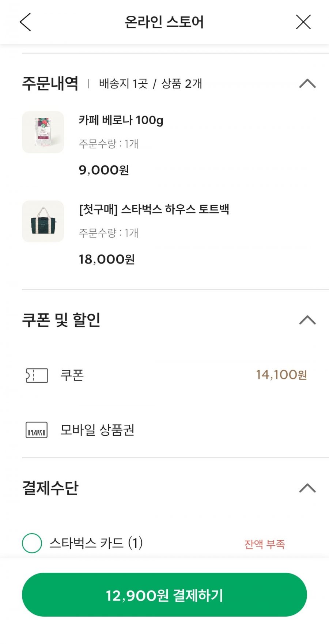The width and height of the screenshot is (329, 644).
Task: Collapse the 쿠폰 및 할인 section
Action: coord(307,320)
